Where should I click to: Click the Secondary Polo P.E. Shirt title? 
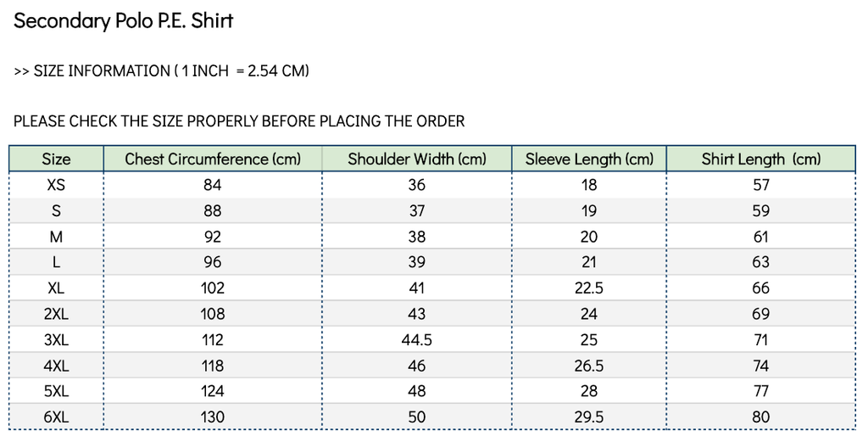(x=124, y=22)
